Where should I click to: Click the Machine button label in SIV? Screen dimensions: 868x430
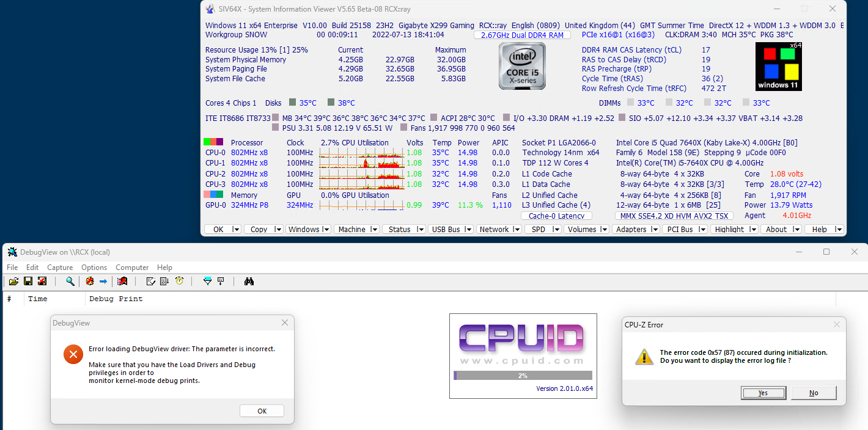pos(351,230)
